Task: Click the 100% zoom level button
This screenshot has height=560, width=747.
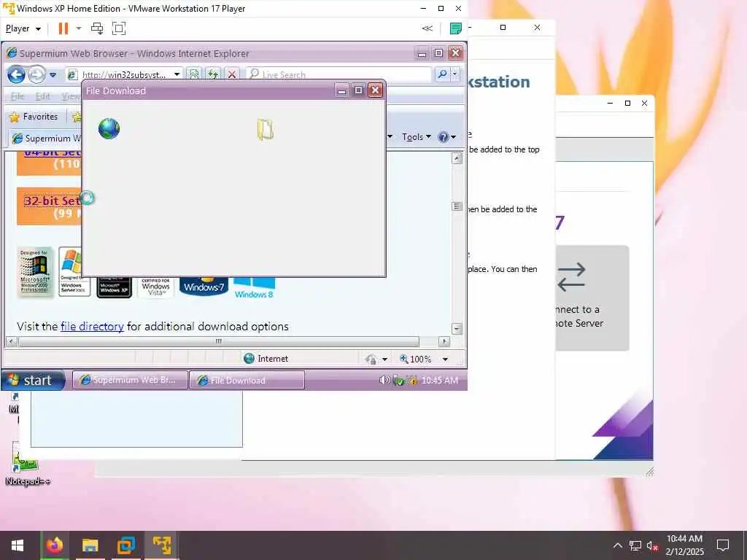Action: tap(415, 359)
